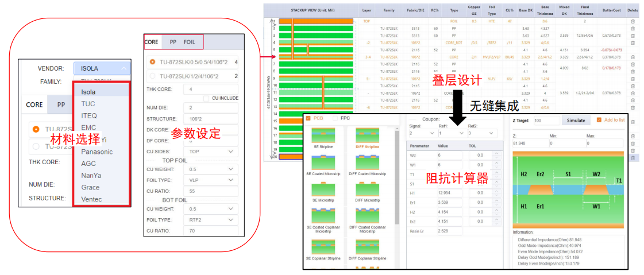Viewport: 644px width, 275px height.
Task: Choose DIFF Coated Microstrip structure
Action: pos(367,165)
